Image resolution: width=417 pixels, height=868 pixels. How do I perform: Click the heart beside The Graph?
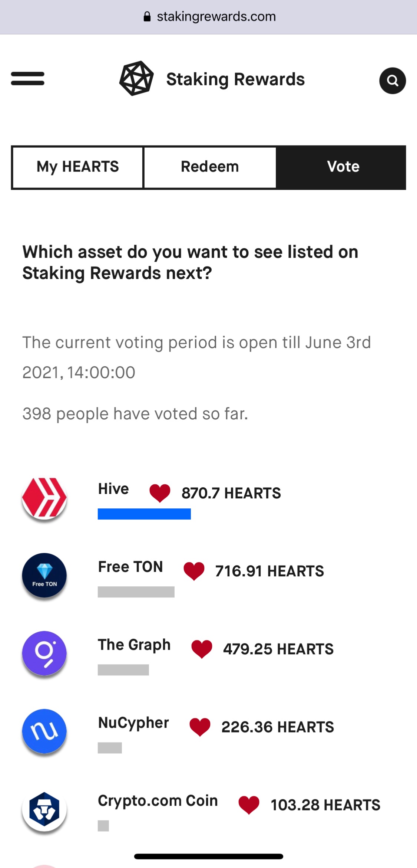click(202, 649)
